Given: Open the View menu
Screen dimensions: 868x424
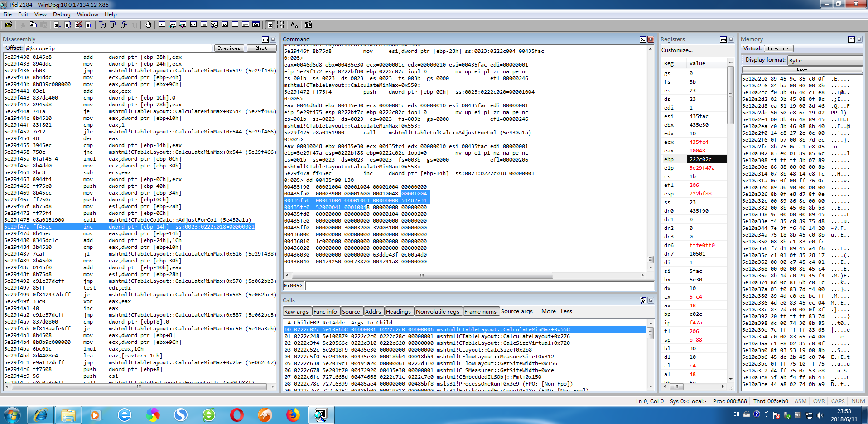Looking at the screenshot, I should pos(40,14).
